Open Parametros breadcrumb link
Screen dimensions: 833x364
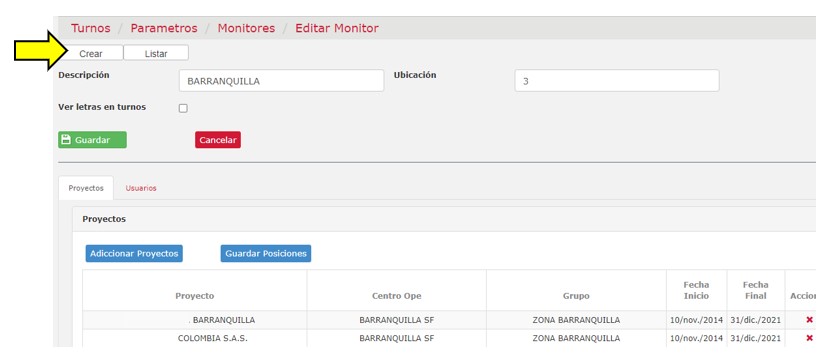[164, 28]
